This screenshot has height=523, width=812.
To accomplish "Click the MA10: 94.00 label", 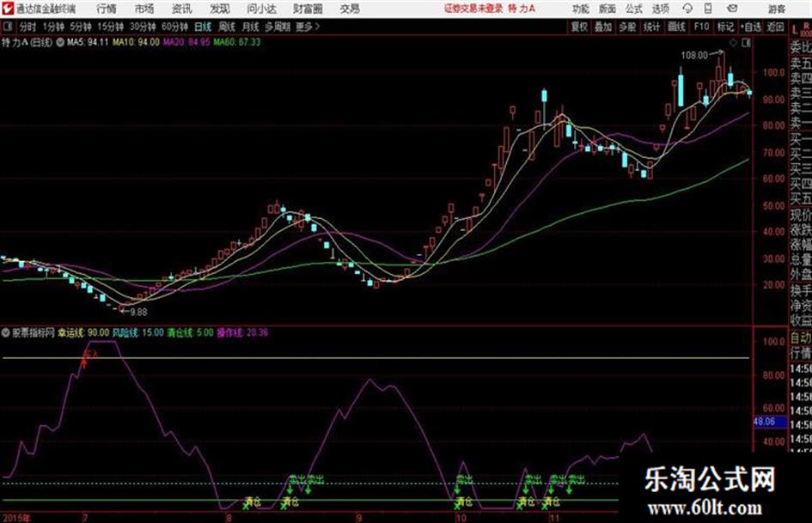I will pos(136,42).
